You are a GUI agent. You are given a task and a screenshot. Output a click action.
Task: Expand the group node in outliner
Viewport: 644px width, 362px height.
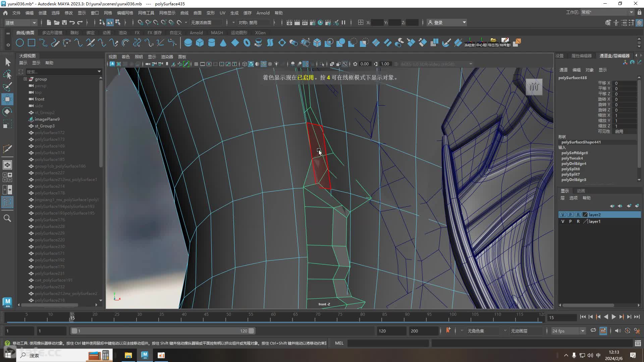(25, 79)
